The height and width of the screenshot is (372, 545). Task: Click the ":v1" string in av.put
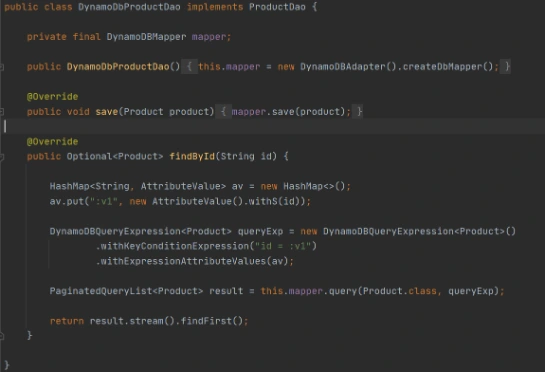click(x=104, y=201)
